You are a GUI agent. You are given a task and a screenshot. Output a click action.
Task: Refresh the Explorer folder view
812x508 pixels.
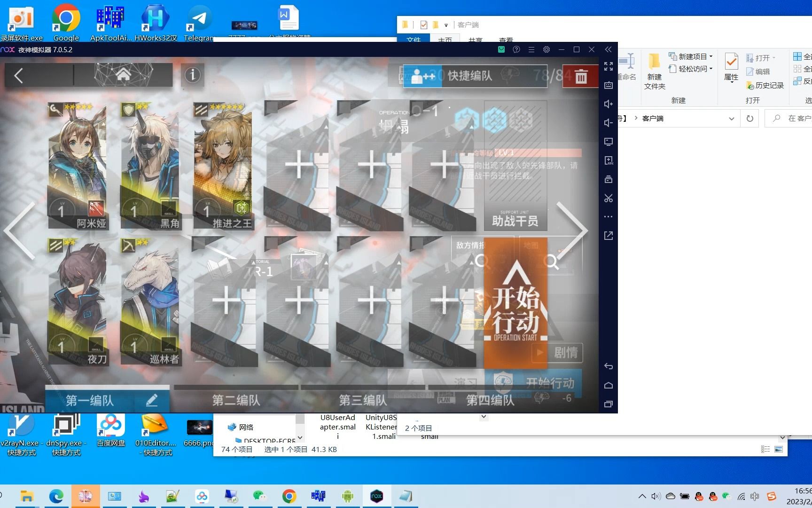point(750,119)
